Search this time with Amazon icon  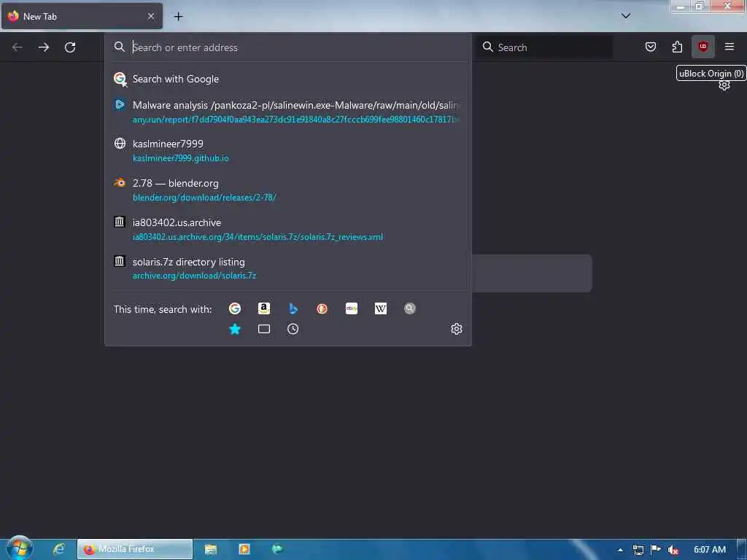(264, 308)
